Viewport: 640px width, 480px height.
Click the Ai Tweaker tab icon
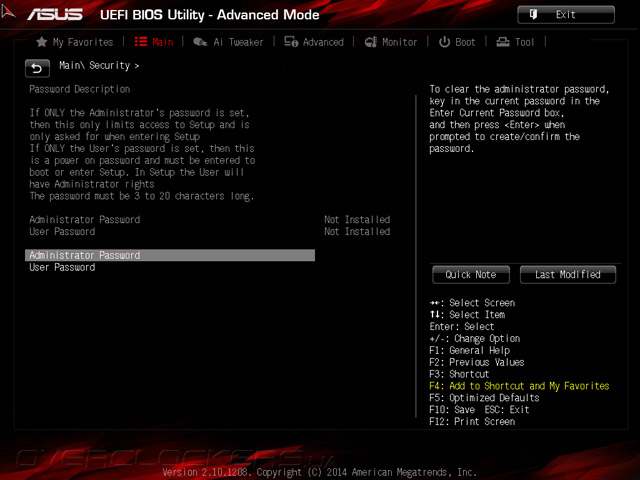coord(200,42)
